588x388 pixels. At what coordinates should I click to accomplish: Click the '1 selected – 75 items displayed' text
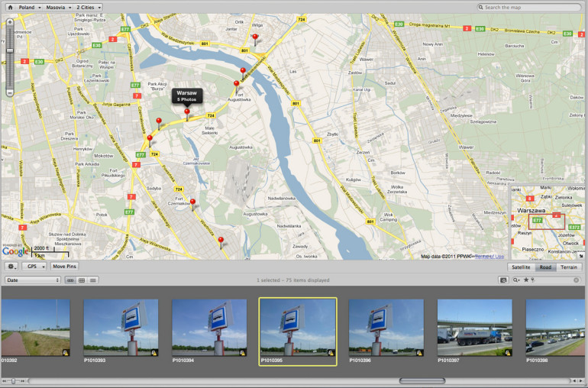tap(293, 280)
